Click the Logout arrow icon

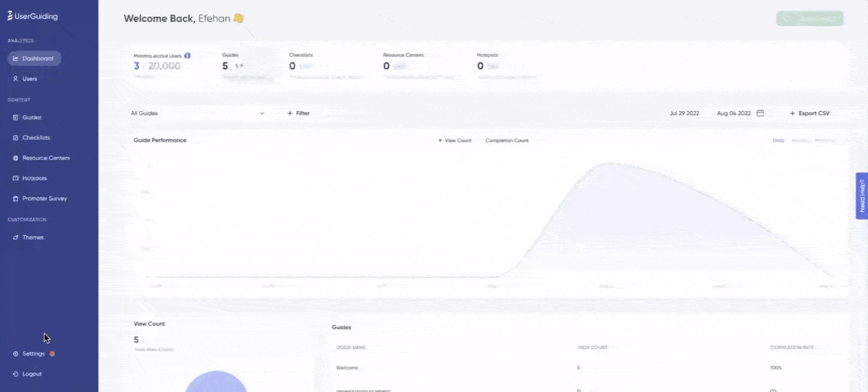click(x=16, y=374)
